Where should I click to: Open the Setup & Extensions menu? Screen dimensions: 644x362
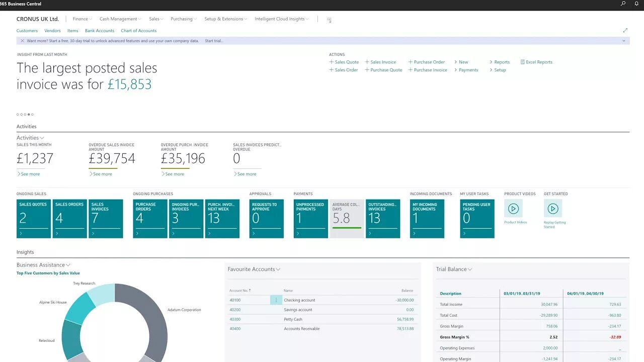click(x=226, y=19)
